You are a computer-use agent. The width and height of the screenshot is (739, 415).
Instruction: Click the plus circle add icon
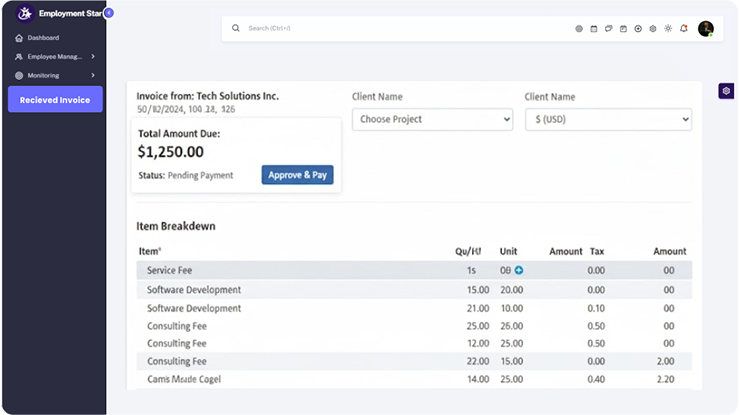tap(638, 29)
